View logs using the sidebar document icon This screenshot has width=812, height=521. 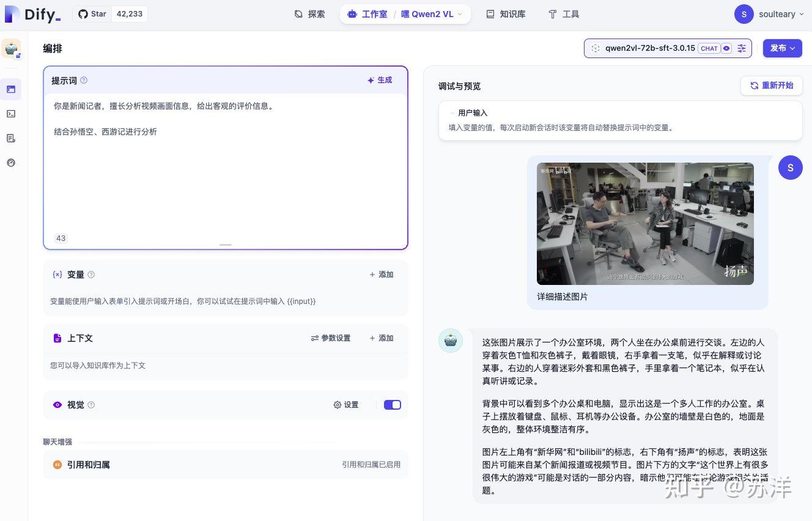pos(12,138)
